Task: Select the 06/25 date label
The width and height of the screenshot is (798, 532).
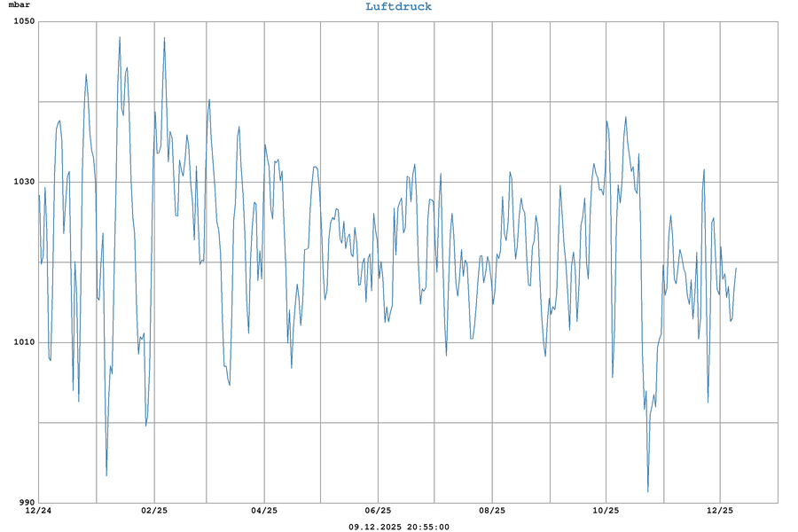Action: coord(378,511)
